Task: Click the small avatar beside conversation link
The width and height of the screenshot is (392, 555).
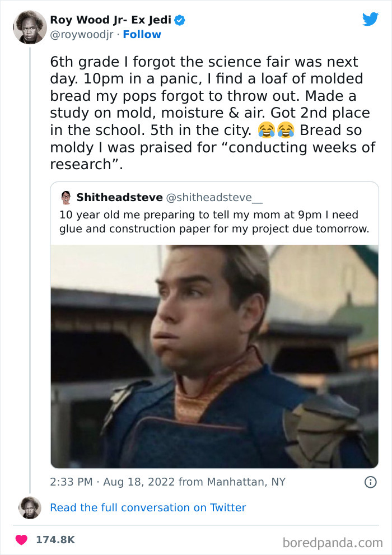Action: point(30,507)
